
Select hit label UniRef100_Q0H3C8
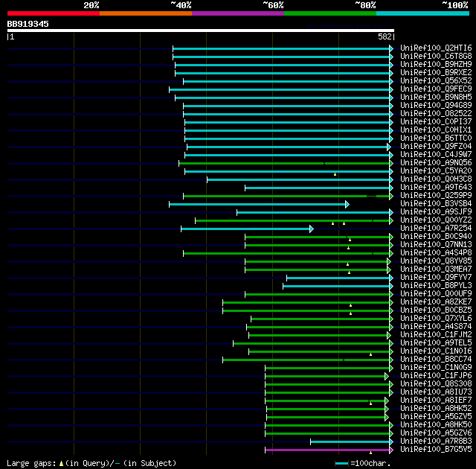coord(436,179)
